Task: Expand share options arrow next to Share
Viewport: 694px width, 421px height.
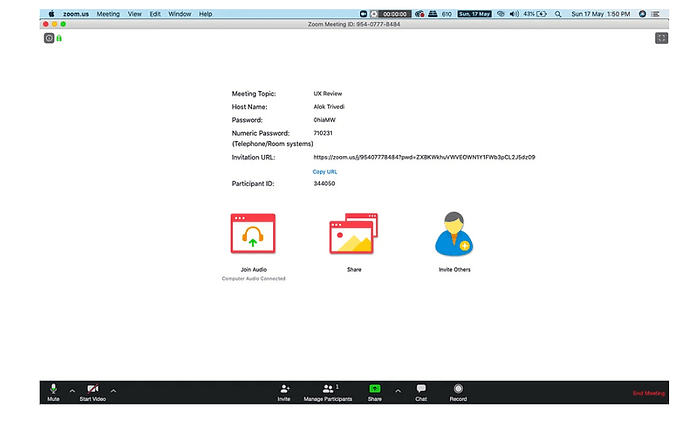Action: pyautogui.click(x=398, y=391)
